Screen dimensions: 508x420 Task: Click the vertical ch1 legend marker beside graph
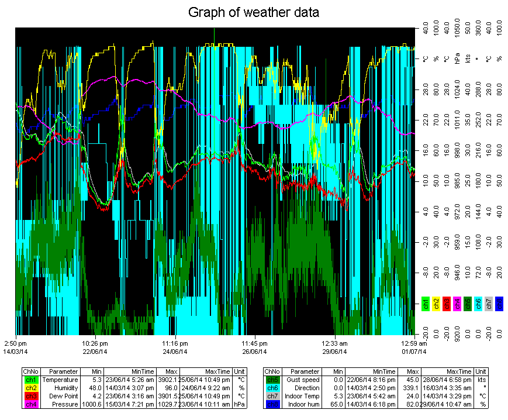(425, 304)
